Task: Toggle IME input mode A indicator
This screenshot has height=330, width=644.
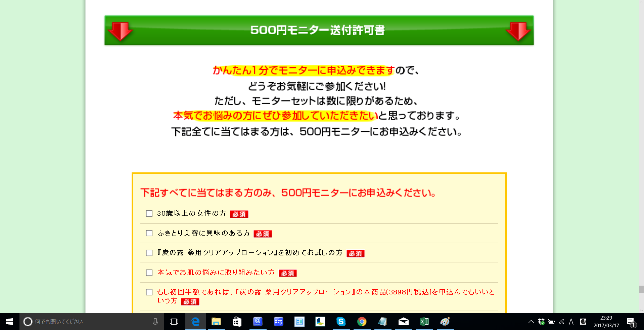Action: [x=571, y=322]
